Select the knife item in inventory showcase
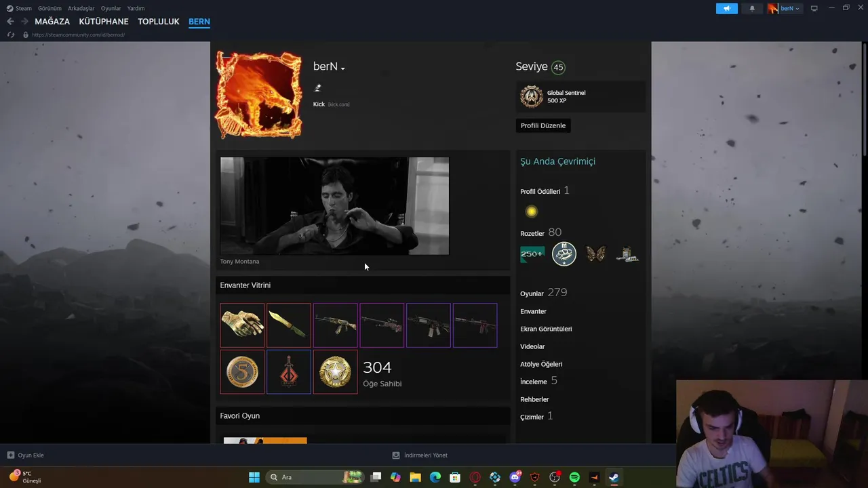This screenshot has height=488, width=868. pos(289,325)
